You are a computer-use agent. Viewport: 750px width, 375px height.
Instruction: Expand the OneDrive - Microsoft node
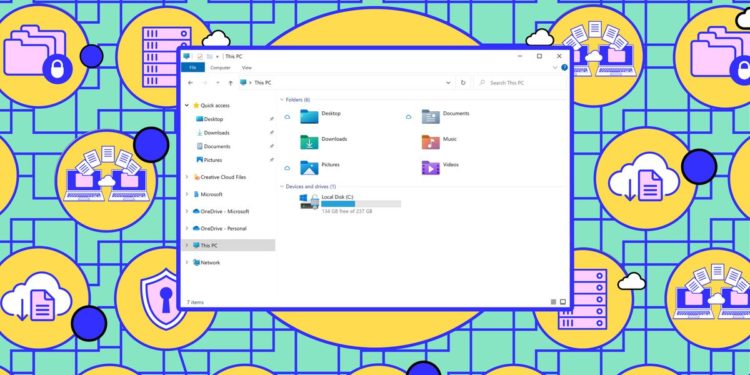coord(187,211)
